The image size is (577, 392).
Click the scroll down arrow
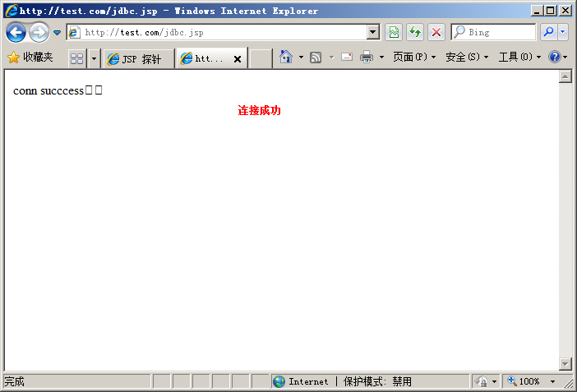565,364
